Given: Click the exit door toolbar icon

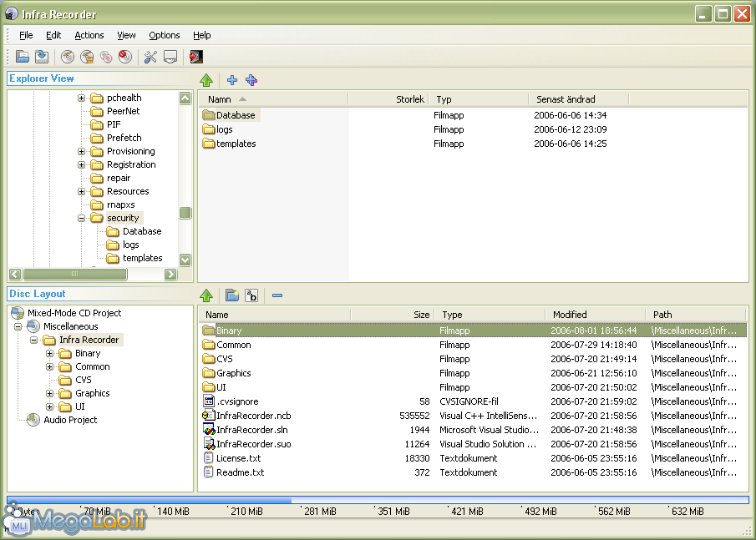Looking at the screenshot, I should pyautogui.click(x=196, y=57).
